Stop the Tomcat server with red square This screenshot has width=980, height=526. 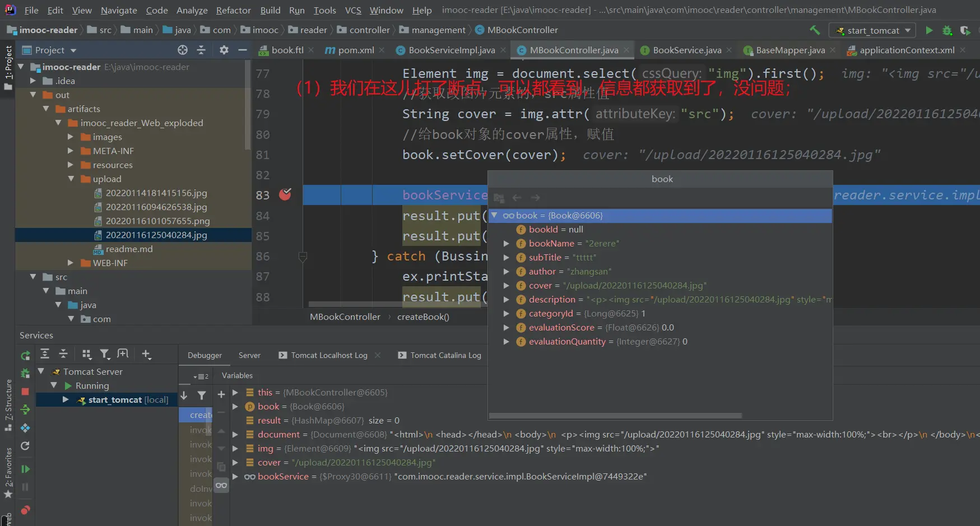click(x=25, y=392)
